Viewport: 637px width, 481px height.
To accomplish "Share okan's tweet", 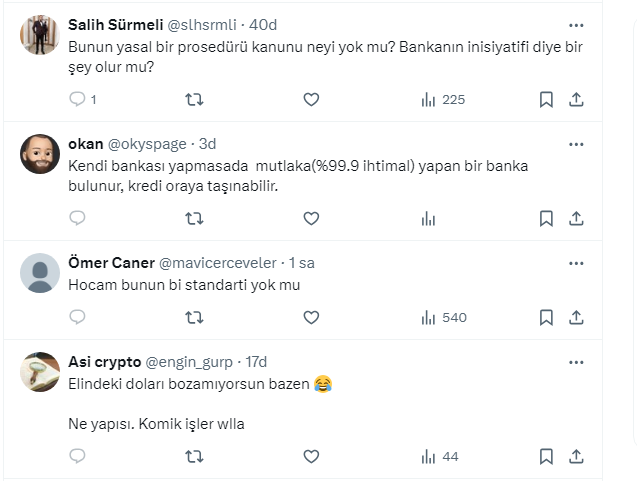I will point(576,218).
